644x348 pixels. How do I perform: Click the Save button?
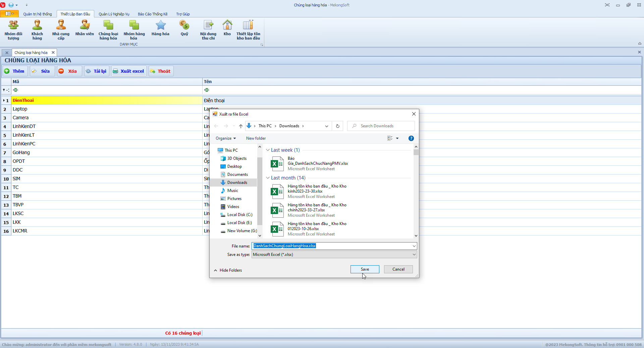click(x=365, y=269)
